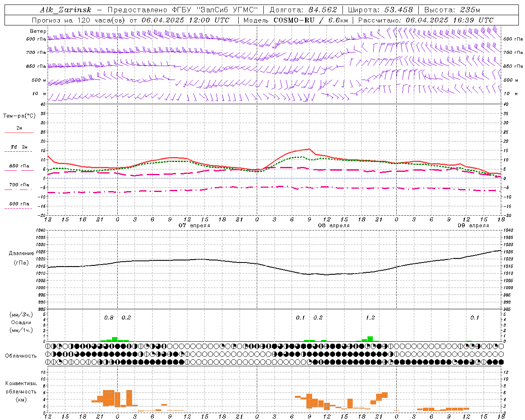Click the dashed line sample under Td 2м legend
The height and width of the screenshot is (420, 525).
click(x=18, y=152)
